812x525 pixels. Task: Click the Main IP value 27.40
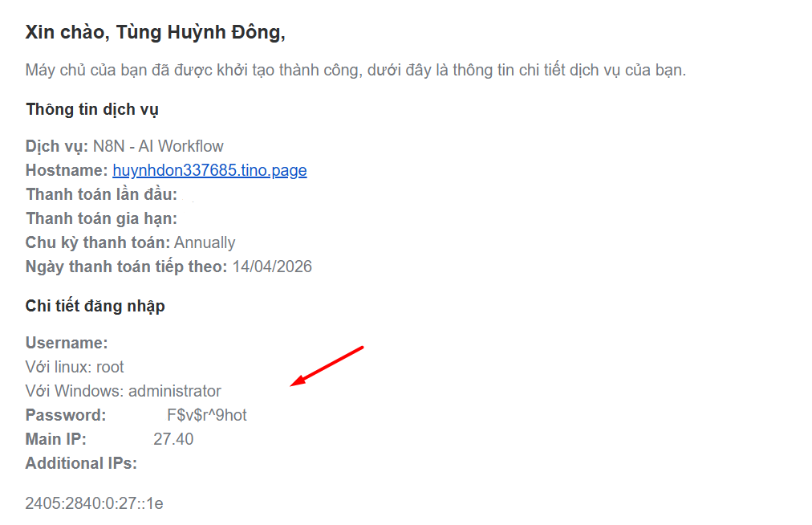point(174,439)
